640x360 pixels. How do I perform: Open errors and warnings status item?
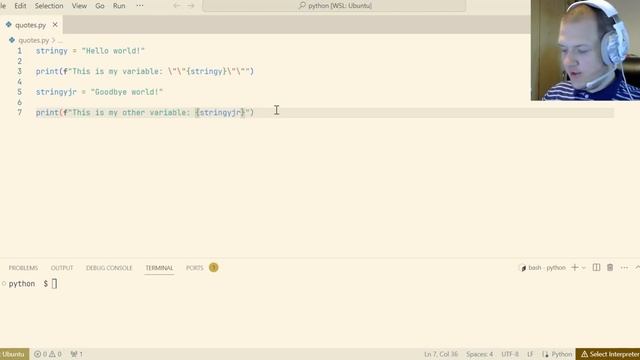(48, 354)
